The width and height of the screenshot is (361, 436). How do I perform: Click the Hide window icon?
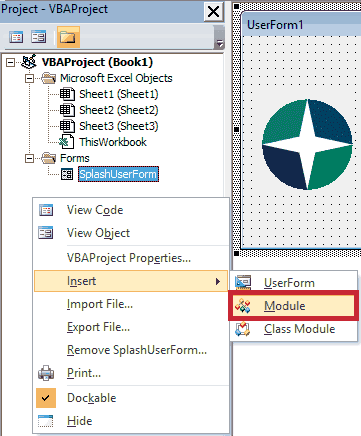pyautogui.click(x=46, y=421)
